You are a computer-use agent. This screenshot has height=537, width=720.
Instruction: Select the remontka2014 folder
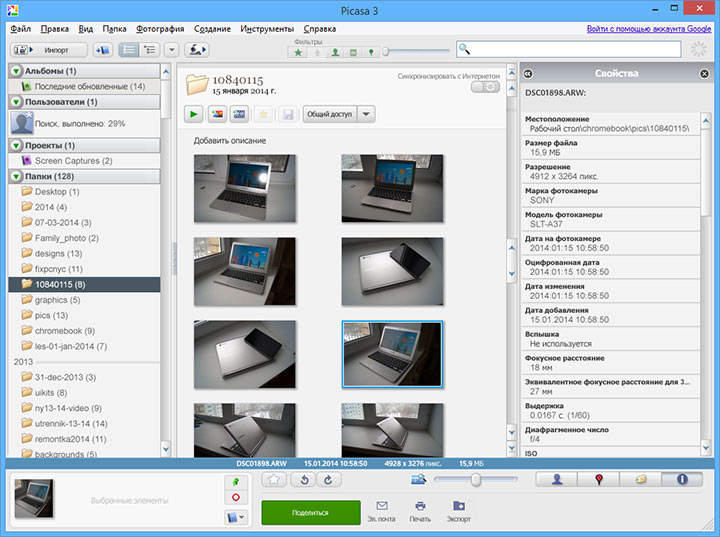click(x=84, y=439)
